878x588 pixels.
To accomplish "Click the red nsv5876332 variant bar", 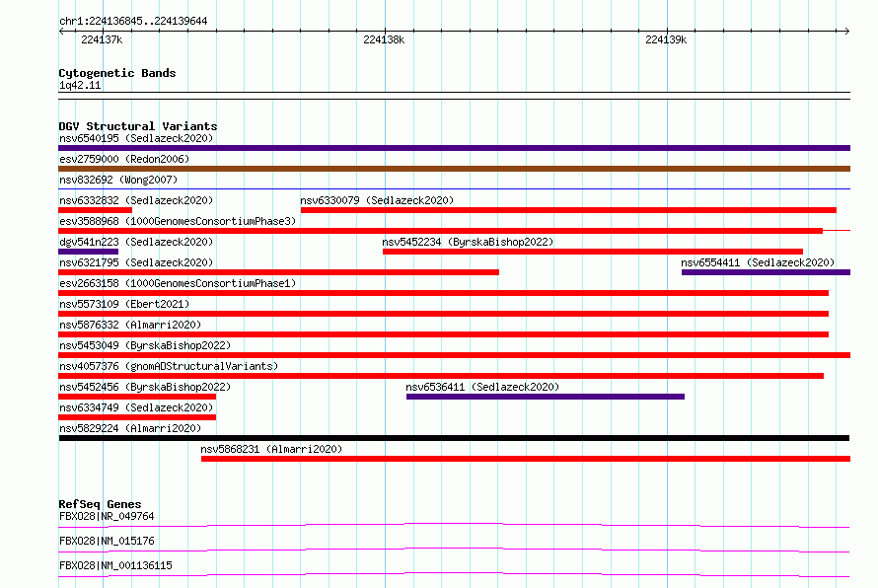I will 444,334.
